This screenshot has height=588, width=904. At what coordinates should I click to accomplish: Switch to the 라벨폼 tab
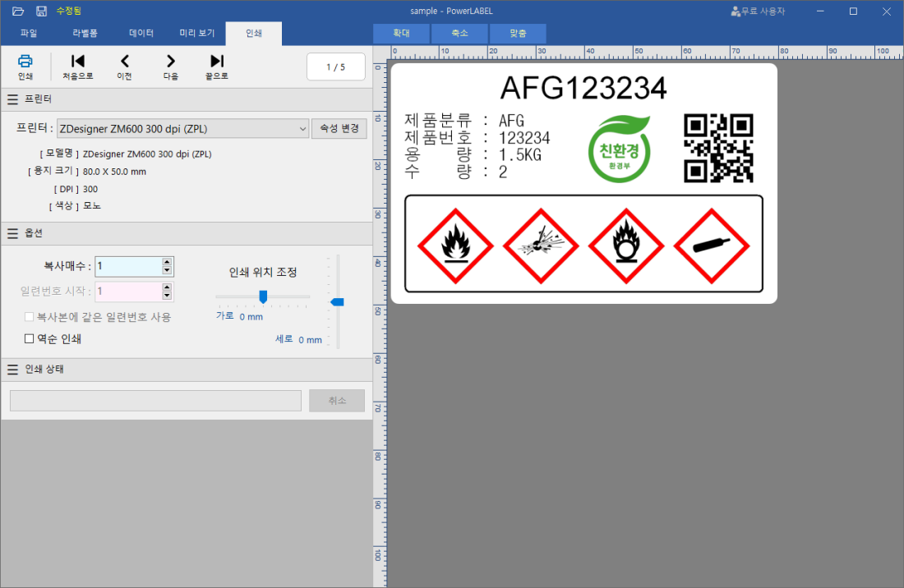(x=85, y=34)
